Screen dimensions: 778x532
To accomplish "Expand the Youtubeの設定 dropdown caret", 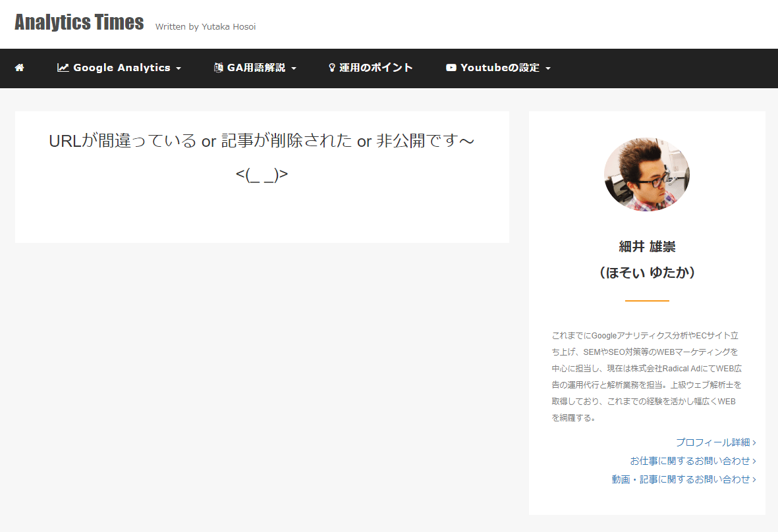I will tap(548, 68).
